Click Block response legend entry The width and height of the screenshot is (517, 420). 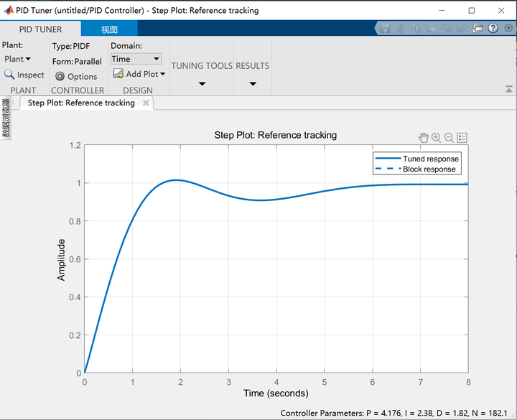[416, 169]
